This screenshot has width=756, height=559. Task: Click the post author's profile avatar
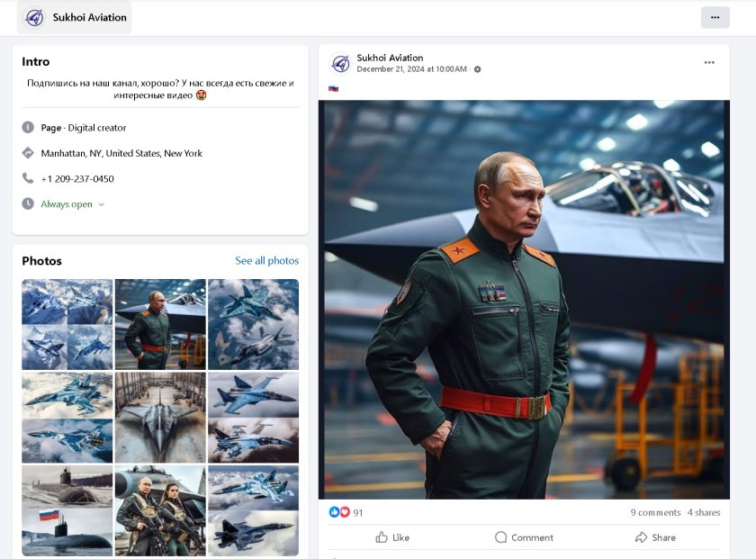coord(341,63)
